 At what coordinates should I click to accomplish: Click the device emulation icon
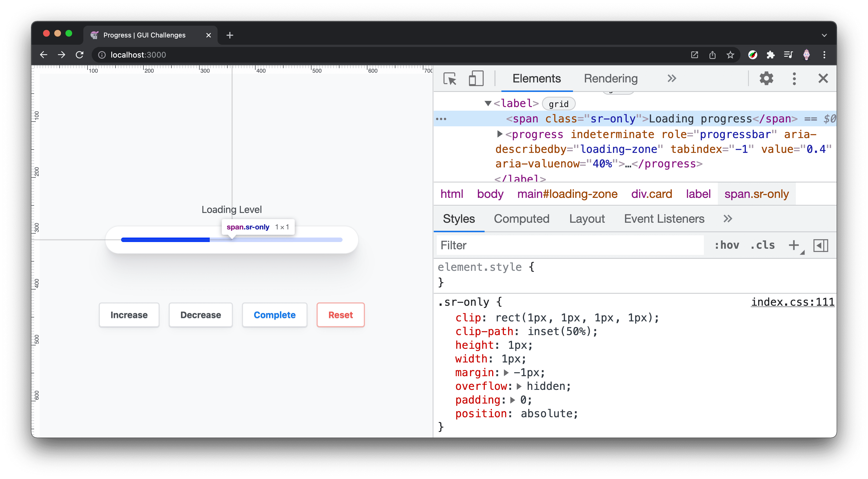coord(475,79)
